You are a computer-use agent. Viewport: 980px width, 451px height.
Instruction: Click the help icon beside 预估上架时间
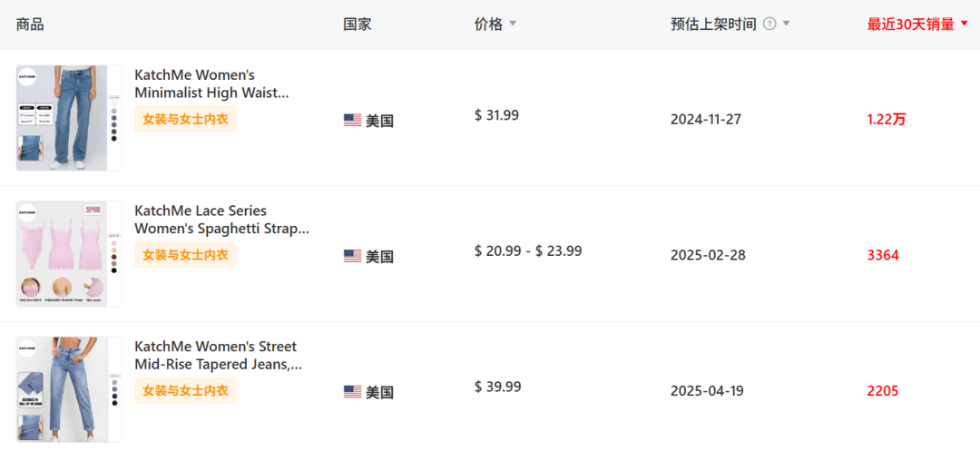[x=769, y=25]
